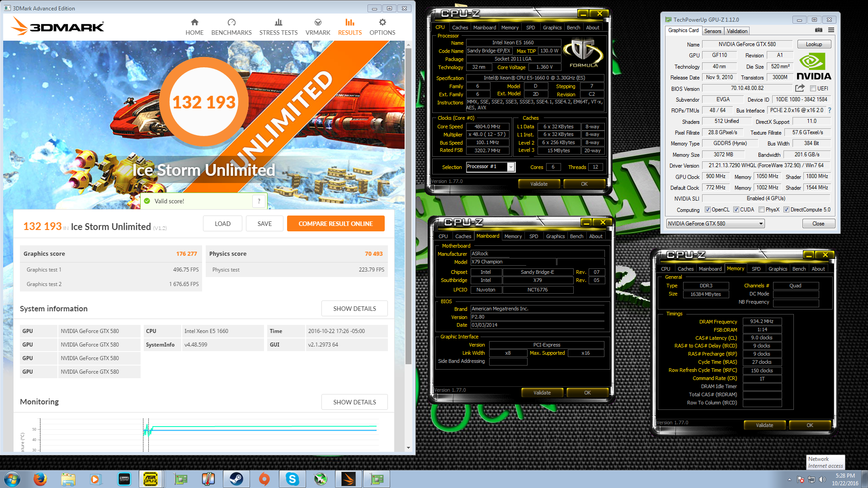
Task: Open Windows Explorer from the taskbar
Action: tap(68, 479)
